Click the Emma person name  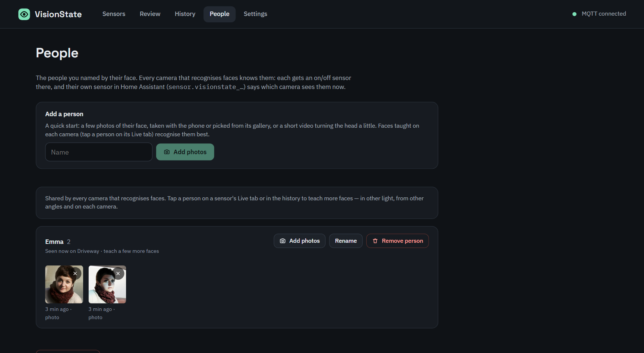pyautogui.click(x=54, y=242)
